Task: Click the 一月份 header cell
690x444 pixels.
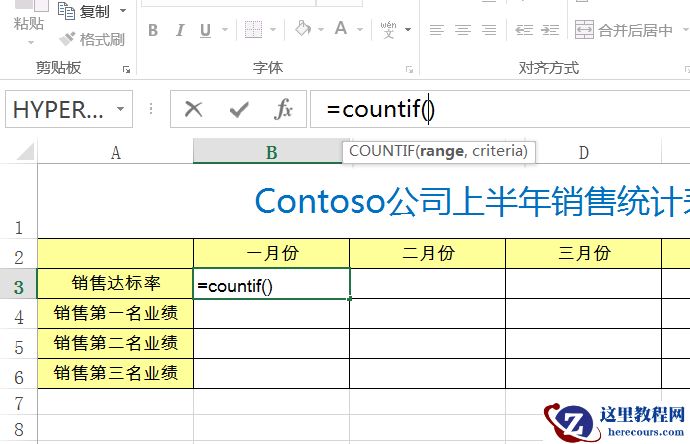Action: (x=272, y=253)
